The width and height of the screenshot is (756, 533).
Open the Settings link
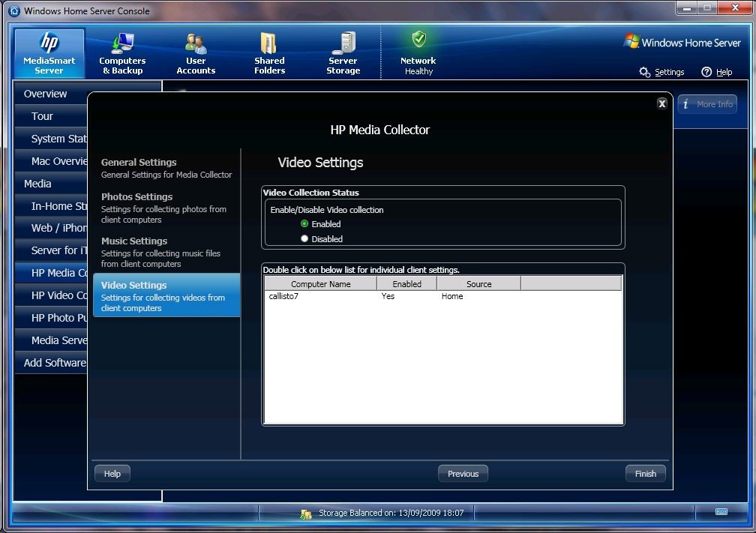pyautogui.click(x=669, y=72)
